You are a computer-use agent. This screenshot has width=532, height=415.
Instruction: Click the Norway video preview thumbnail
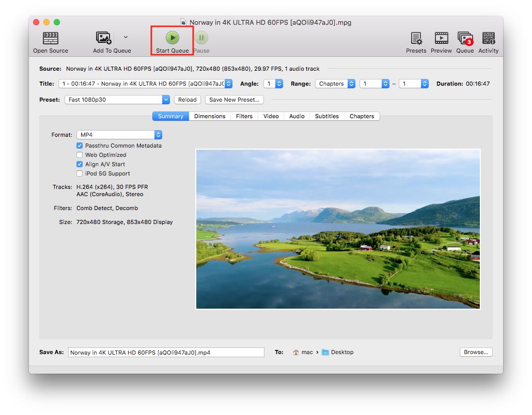tap(338, 229)
